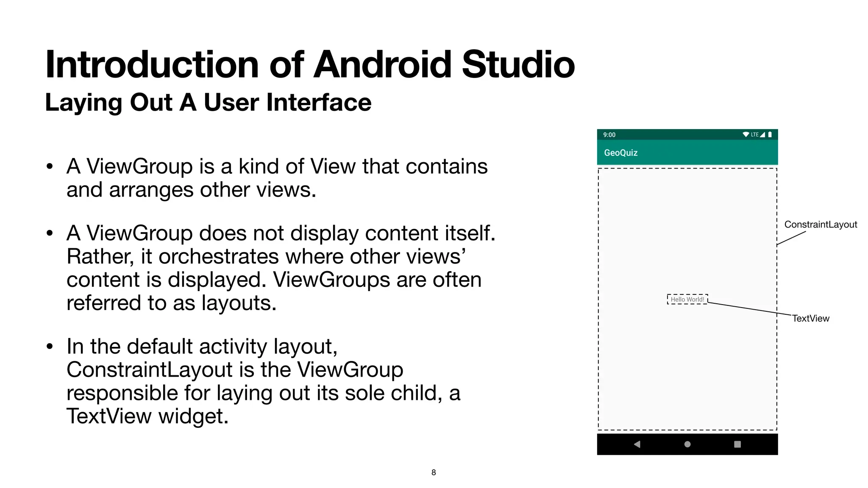
Task: Click the 9:00 clock in status bar
Action: click(x=609, y=135)
